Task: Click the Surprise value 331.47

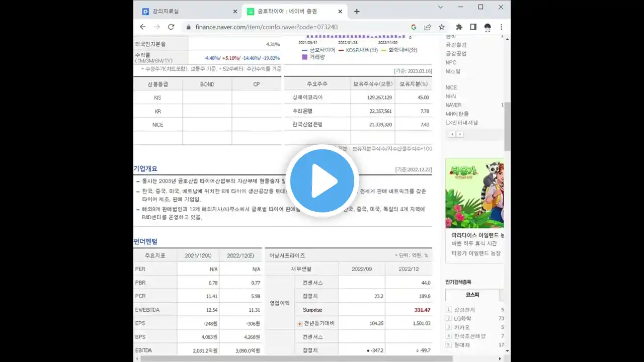Action: click(422, 310)
